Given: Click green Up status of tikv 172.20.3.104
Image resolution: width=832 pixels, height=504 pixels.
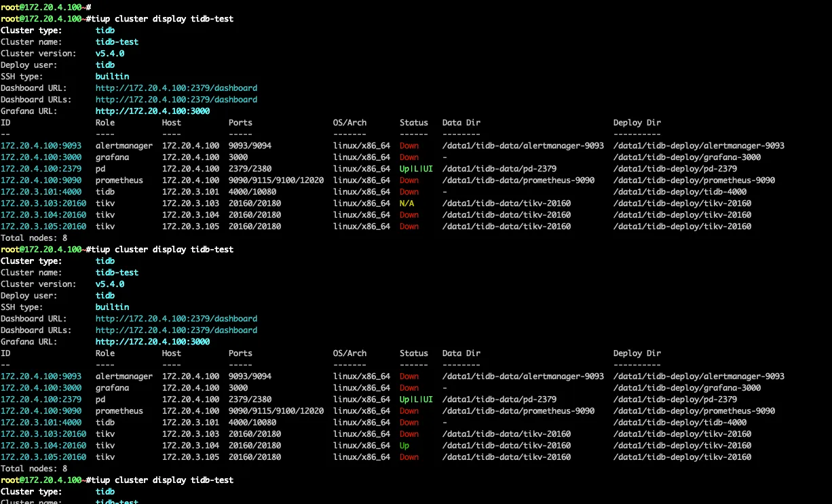Looking at the screenshot, I should (x=404, y=446).
